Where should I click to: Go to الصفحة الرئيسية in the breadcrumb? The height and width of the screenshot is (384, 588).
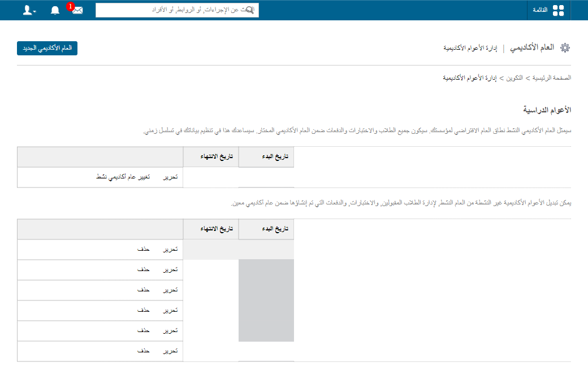point(552,78)
